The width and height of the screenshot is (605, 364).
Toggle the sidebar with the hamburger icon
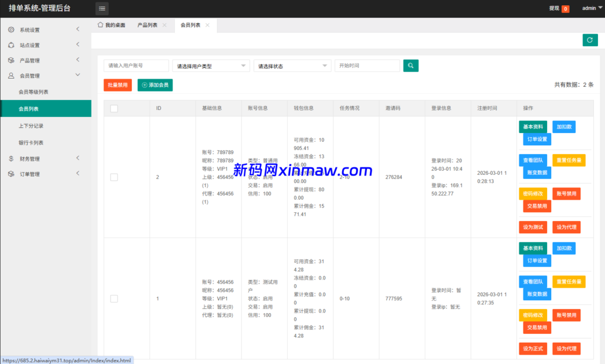[x=102, y=8]
